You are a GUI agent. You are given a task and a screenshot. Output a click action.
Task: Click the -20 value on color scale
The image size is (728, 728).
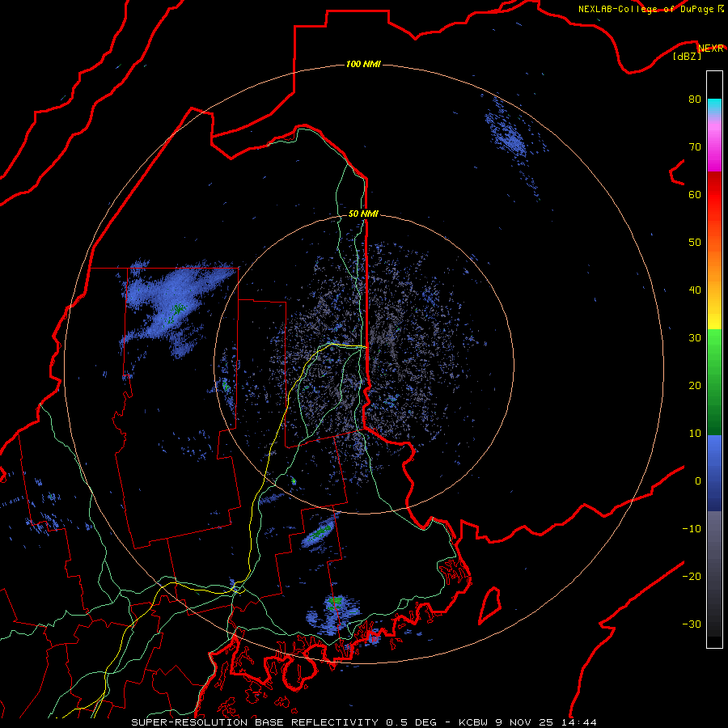coord(692,576)
